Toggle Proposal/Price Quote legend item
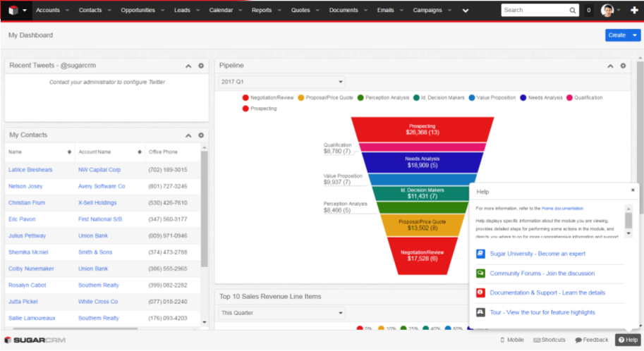This screenshot has height=351, width=644. tap(325, 98)
